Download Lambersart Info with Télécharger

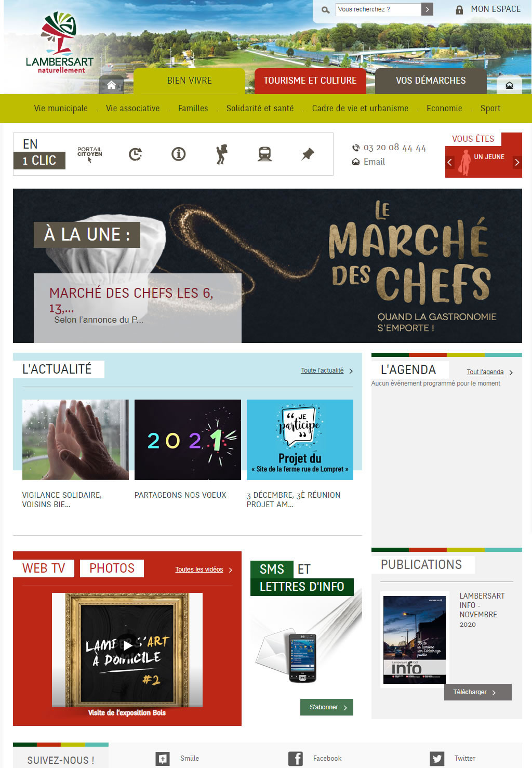478,692
